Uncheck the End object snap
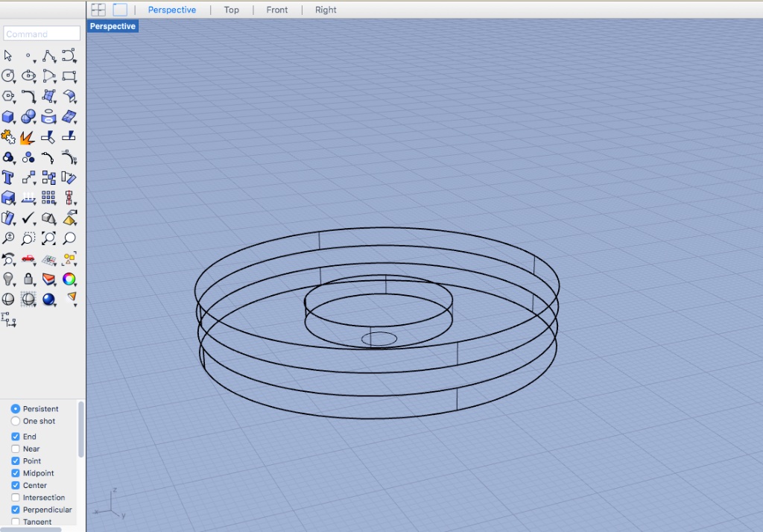This screenshot has width=763, height=532. tap(16, 437)
